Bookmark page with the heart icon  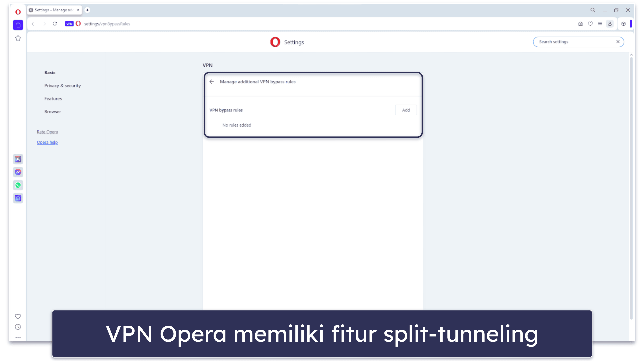click(x=590, y=24)
